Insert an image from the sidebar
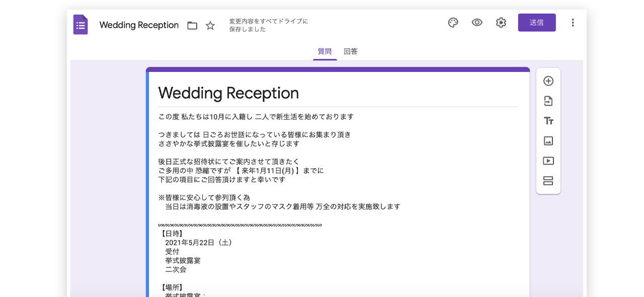The width and height of the screenshot is (644, 297). point(548,141)
